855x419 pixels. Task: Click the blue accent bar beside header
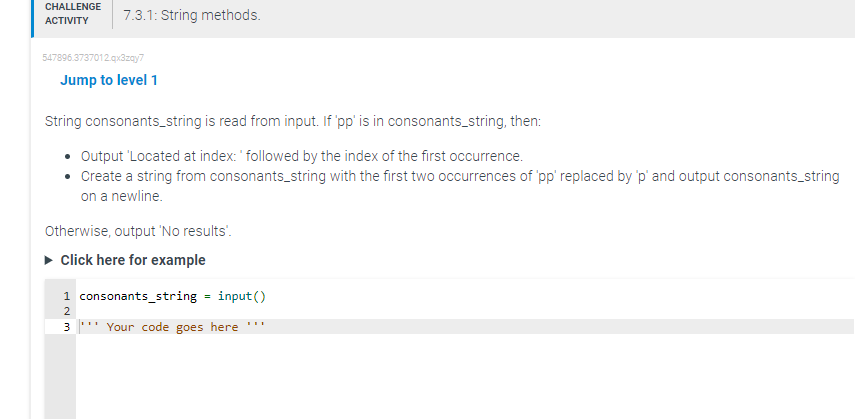pyautogui.click(x=33, y=19)
